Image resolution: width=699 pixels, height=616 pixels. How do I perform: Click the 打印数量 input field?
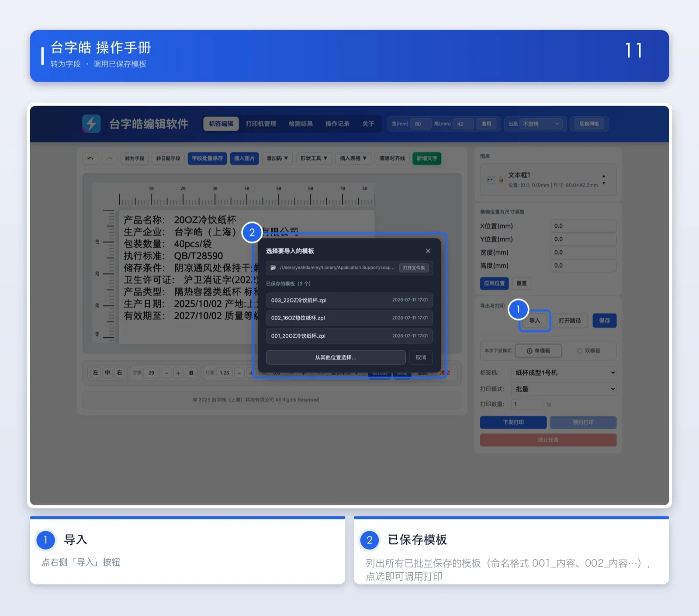(x=527, y=404)
